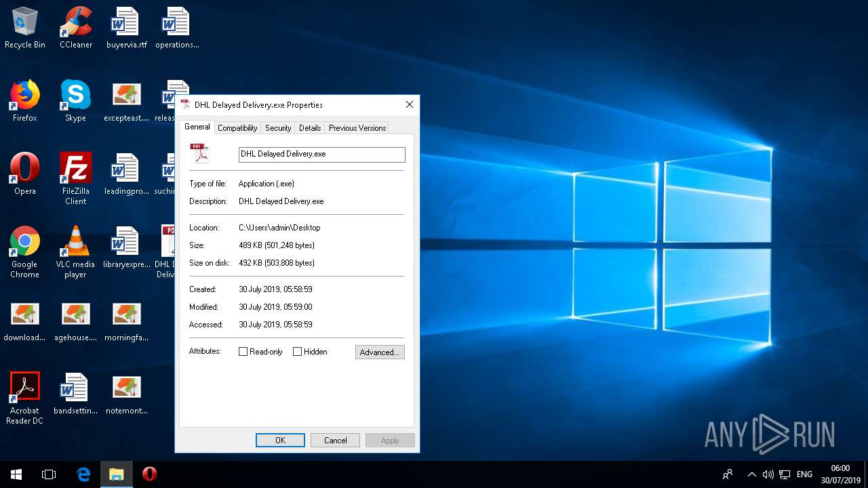Image resolution: width=868 pixels, height=488 pixels.
Task: Open Firefox desktop shortcut
Action: pyautogui.click(x=25, y=101)
